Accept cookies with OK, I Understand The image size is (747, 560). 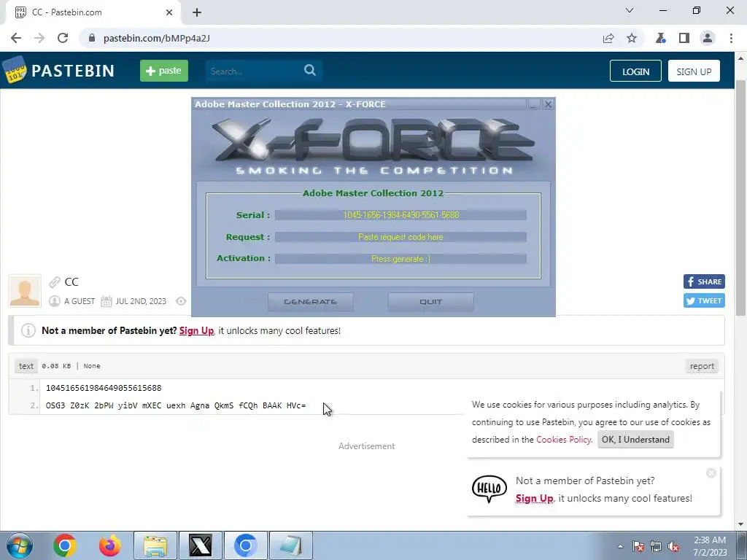635,440
